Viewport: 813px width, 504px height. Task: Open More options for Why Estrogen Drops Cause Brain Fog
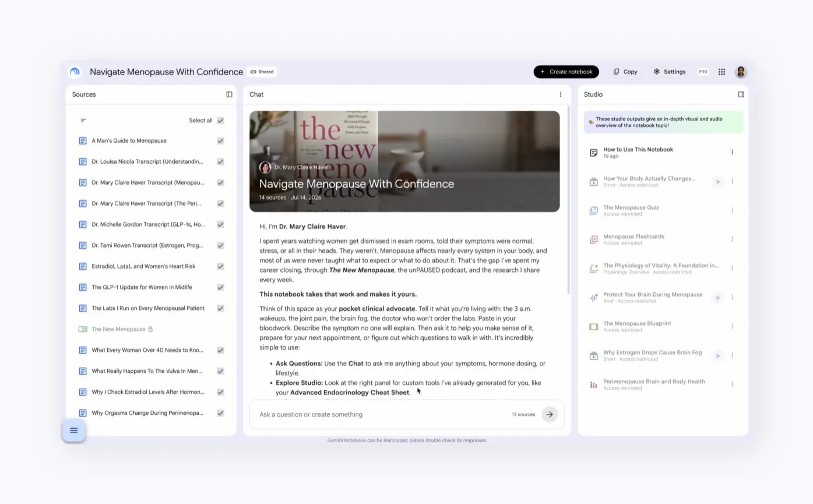click(x=732, y=355)
